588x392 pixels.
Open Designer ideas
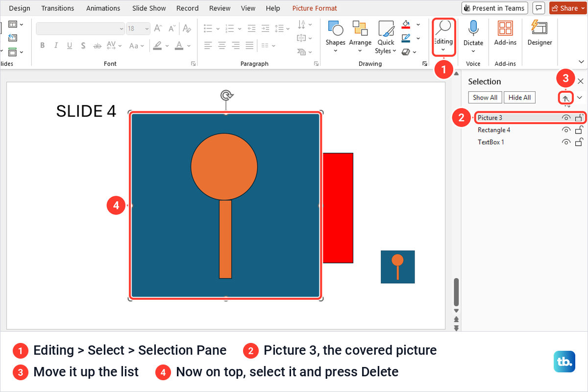[539, 33]
